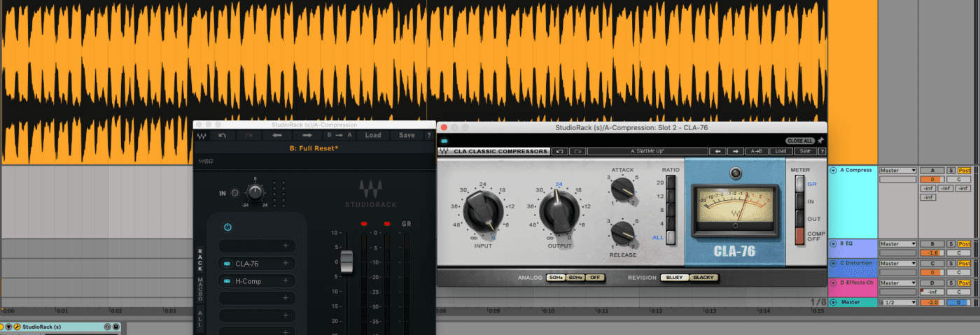The width and height of the screenshot is (980, 335).
Task: Select the BLACKY revision
Action: pyautogui.click(x=703, y=278)
